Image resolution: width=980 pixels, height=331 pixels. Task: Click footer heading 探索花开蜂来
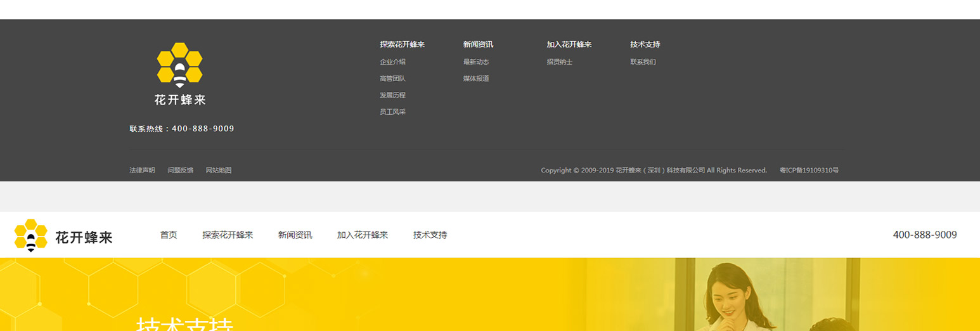click(402, 44)
